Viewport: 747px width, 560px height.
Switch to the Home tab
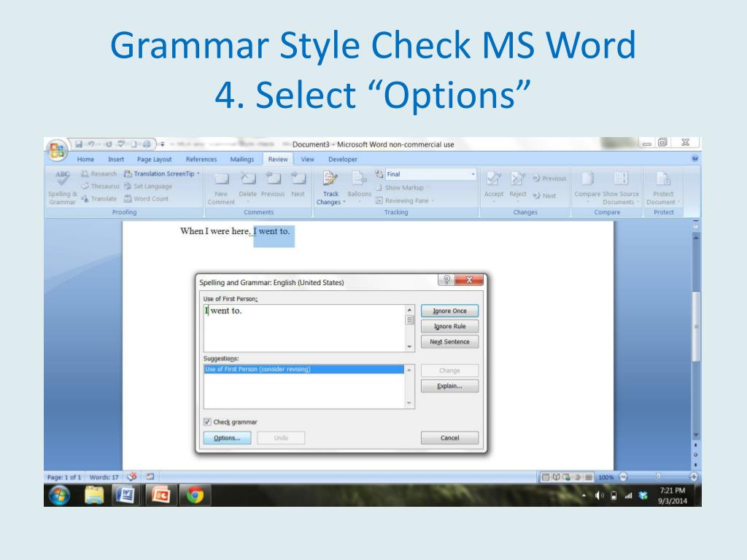coord(85,159)
